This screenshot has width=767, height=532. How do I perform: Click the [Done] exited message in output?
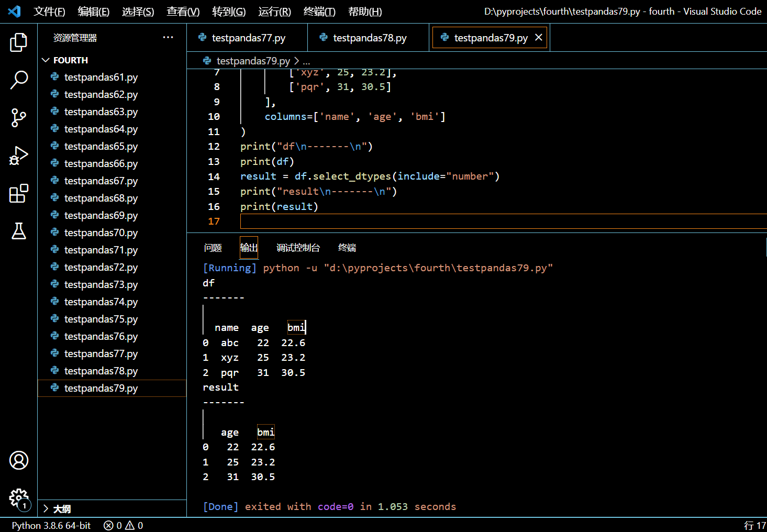329,506
